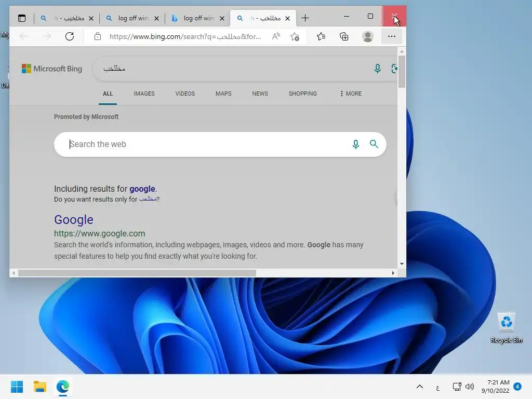Click the horizontal scrollbar thumb

pyautogui.click(x=137, y=273)
